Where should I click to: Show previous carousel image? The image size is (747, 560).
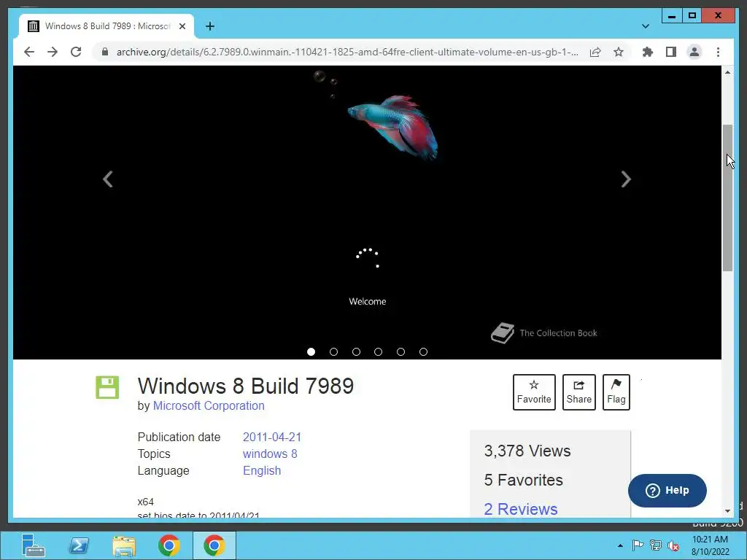click(108, 179)
